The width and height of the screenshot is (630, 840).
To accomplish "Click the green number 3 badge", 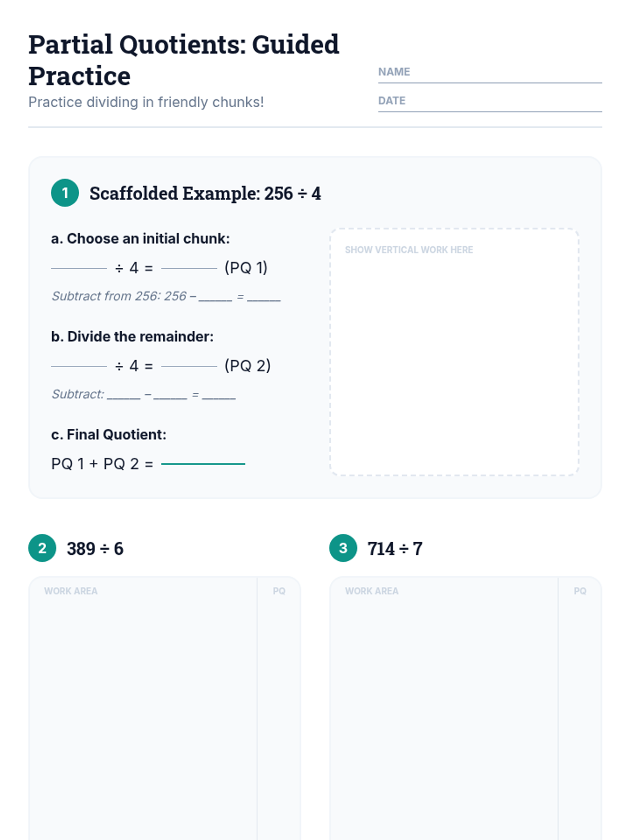I will pyautogui.click(x=343, y=548).
